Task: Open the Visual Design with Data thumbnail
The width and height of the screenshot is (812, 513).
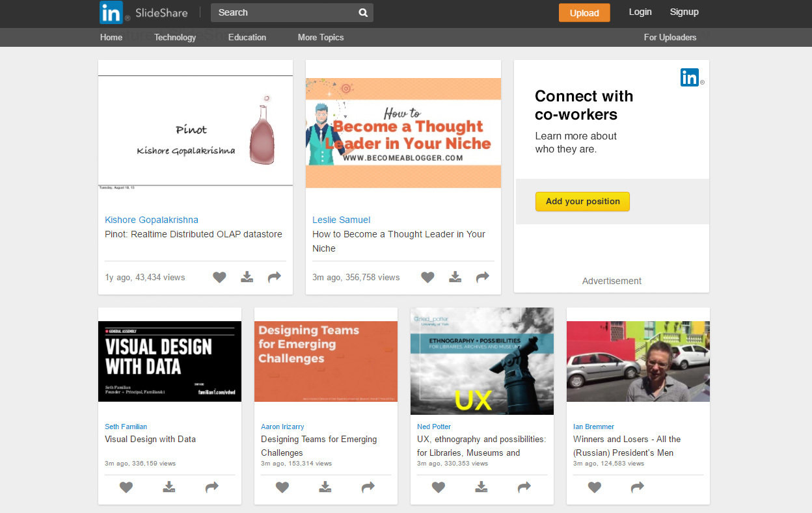Action: pos(170,361)
